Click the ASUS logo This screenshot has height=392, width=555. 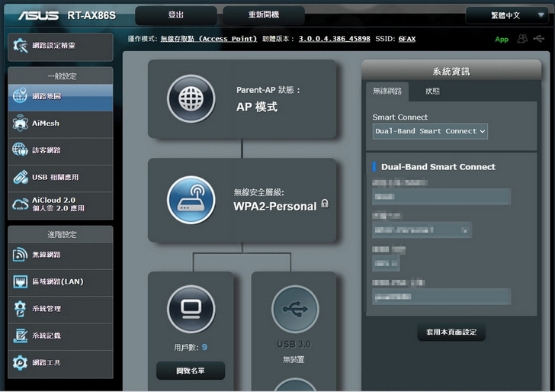click(39, 15)
